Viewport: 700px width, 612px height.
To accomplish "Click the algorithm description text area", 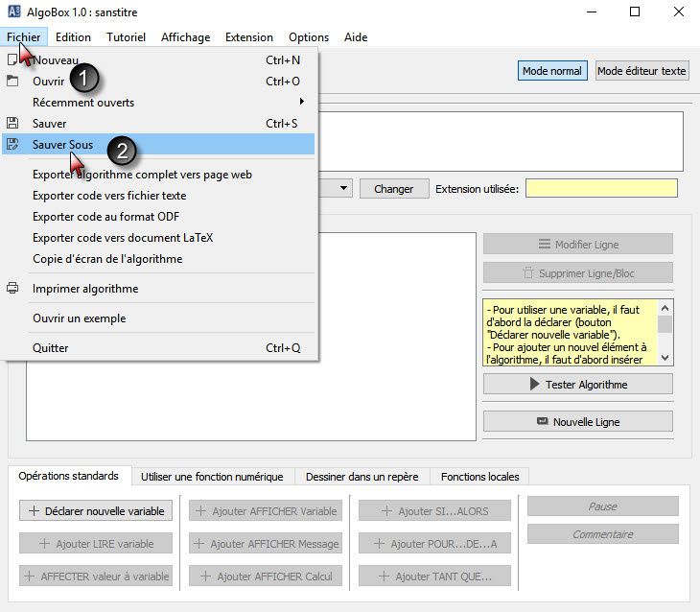I will point(501,141).
